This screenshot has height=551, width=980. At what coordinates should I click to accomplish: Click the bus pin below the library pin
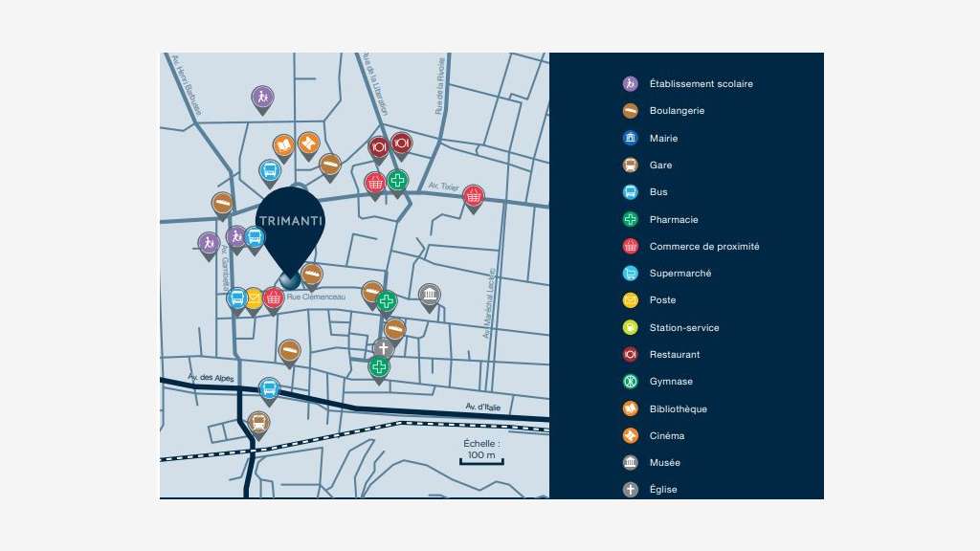point(270,172)
